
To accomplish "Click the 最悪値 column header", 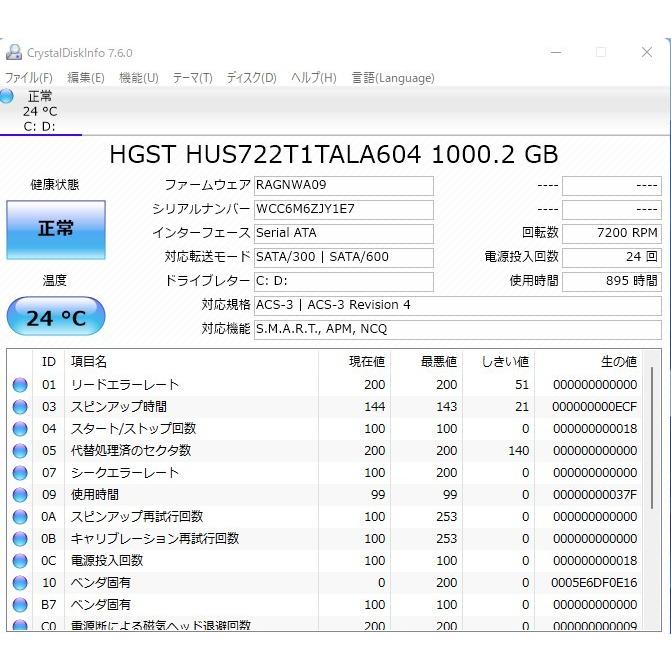I will coord(427,362).
